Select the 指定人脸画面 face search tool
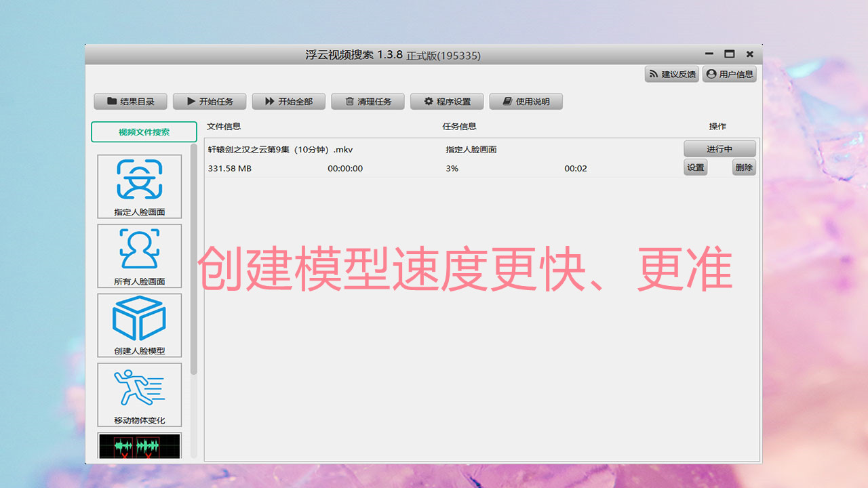The height and width of the screenshot is (488, 868). coord(139,186)
